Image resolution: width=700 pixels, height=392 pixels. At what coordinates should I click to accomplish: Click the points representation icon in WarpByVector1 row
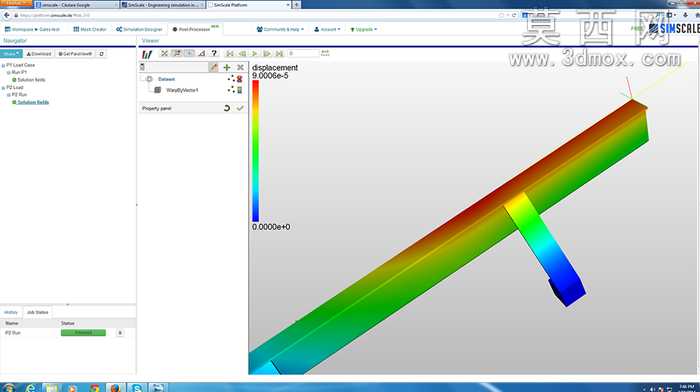(x=231, y=90)
